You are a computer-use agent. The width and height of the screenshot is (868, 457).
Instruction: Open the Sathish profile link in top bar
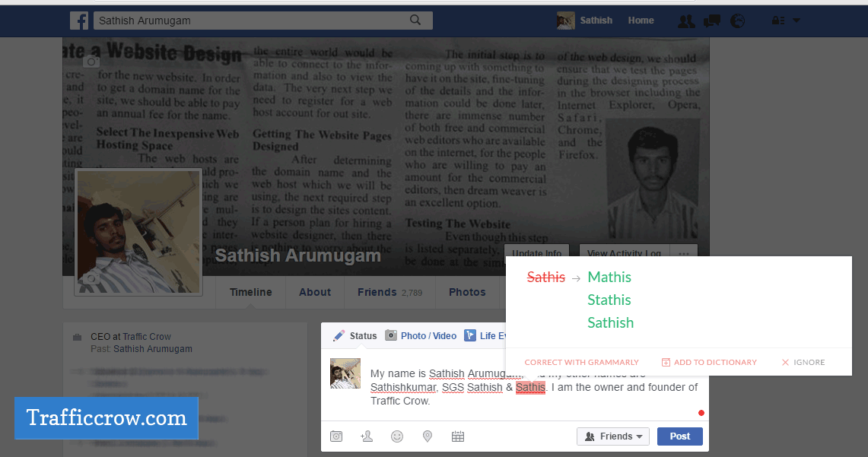pos(596,21)
